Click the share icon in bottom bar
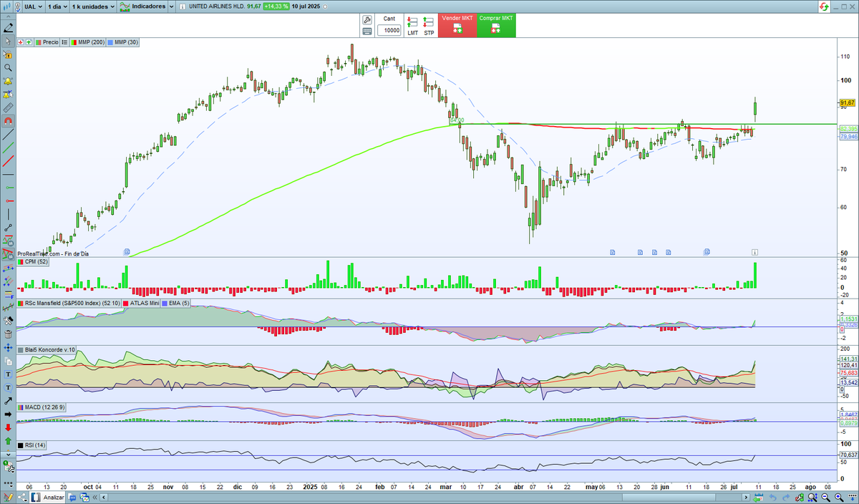This screenshot has height=504, width=859. (x=21, y=497)
